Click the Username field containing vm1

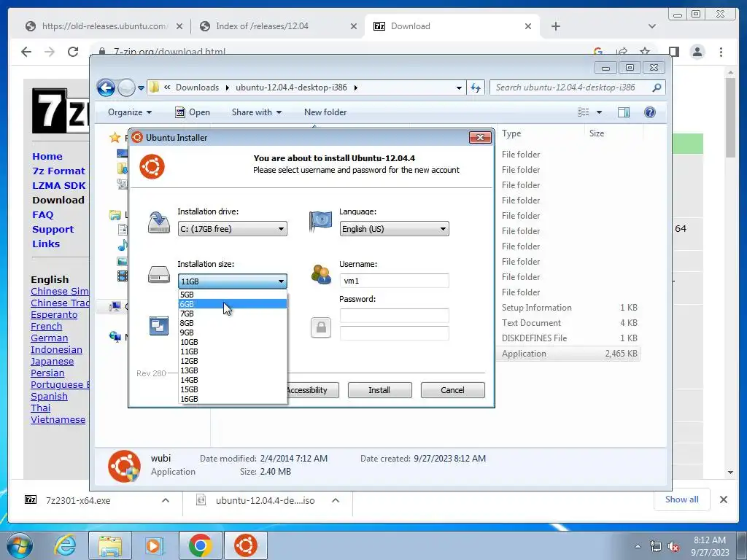(x=394, y=281)
